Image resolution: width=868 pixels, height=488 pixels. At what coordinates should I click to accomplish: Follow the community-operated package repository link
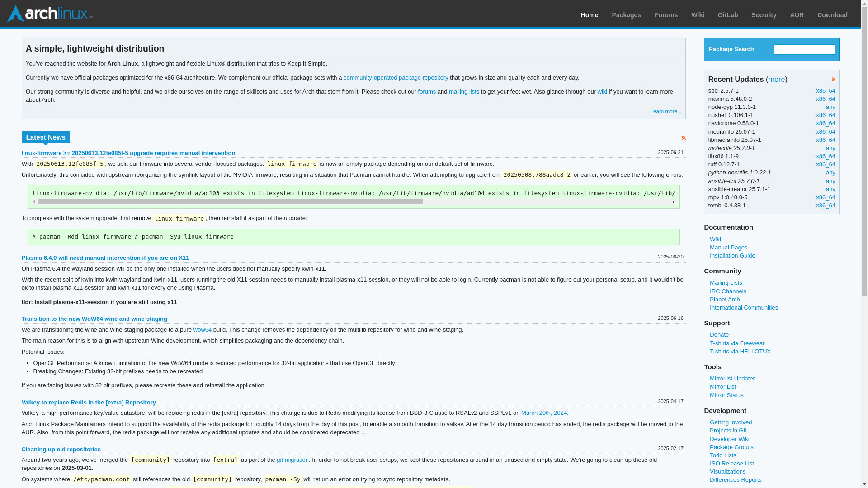point(396,78)
